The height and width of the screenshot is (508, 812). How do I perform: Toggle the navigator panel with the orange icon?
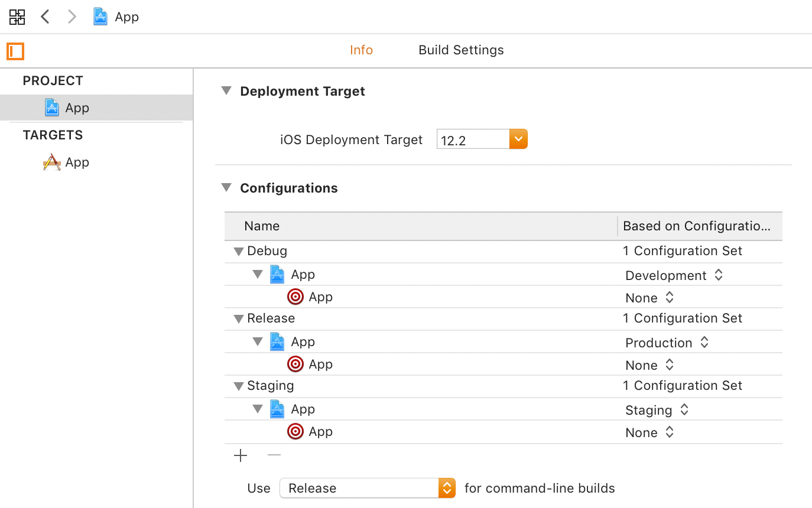[15, 51]
